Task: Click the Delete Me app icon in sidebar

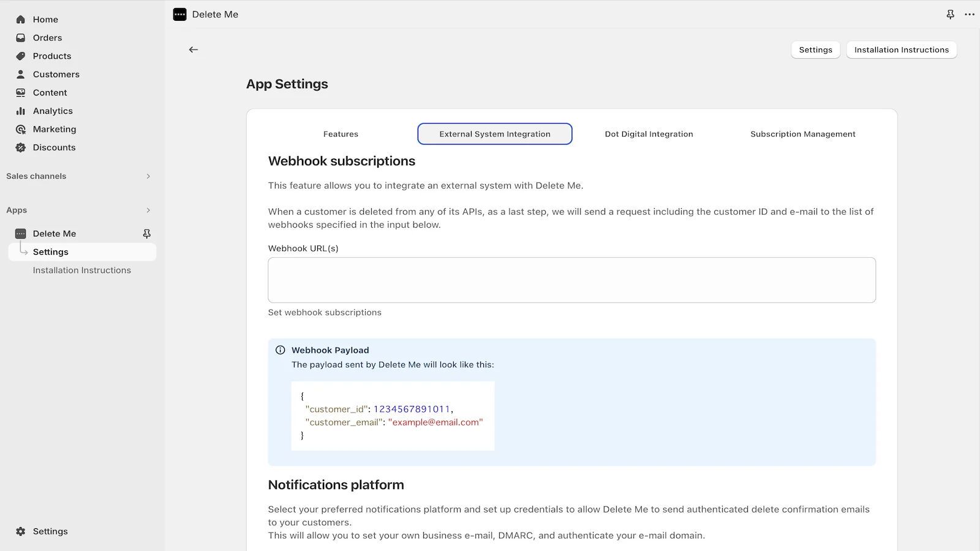Action: [x=21, y=234]
